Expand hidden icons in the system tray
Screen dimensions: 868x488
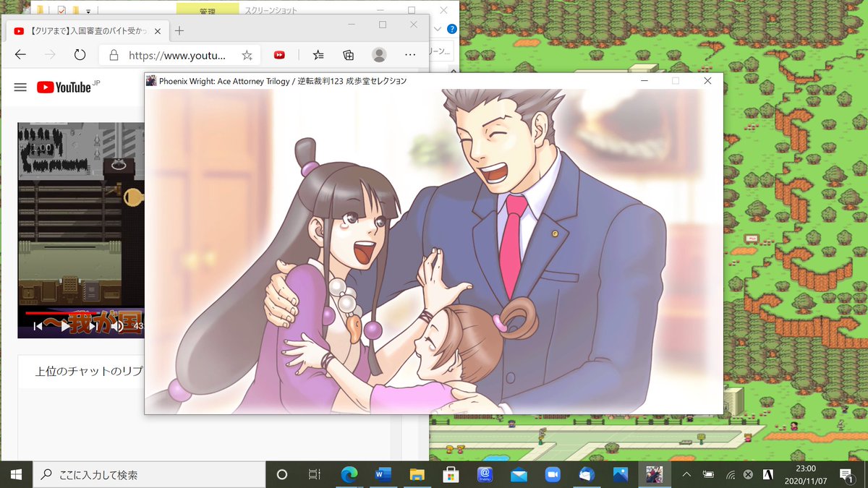686,475
